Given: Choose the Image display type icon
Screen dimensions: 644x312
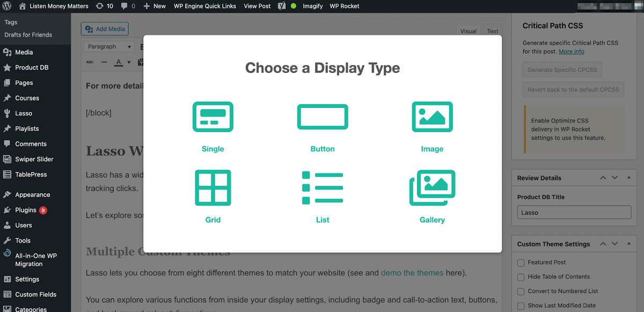Looking at the screenshot, I should (x=432, y=117).
